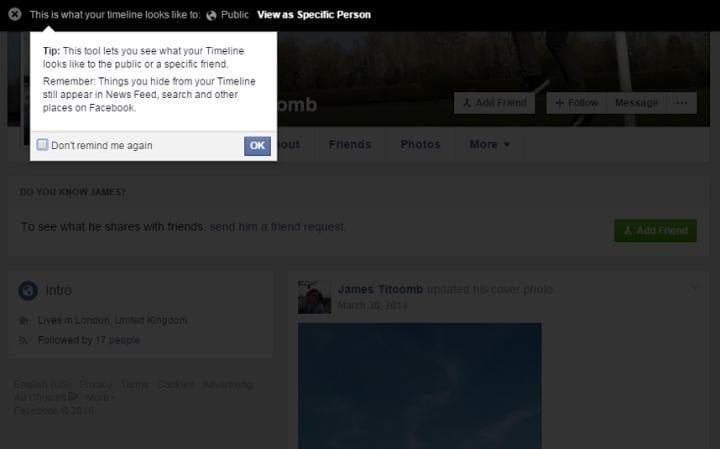Click the RSS icon beside Followed by

pyautogui.click(x=23, y=340)
